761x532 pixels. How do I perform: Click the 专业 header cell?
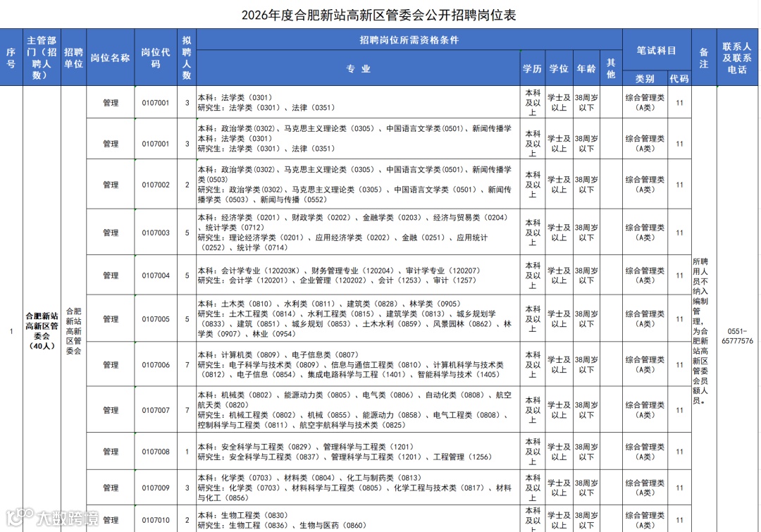pos(358,68)
